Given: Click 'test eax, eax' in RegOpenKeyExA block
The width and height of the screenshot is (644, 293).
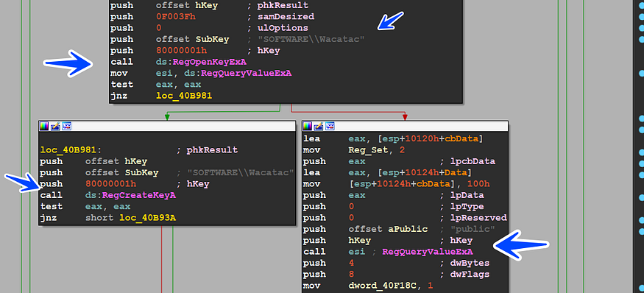Looking at the screenshot, I should 155,85.
